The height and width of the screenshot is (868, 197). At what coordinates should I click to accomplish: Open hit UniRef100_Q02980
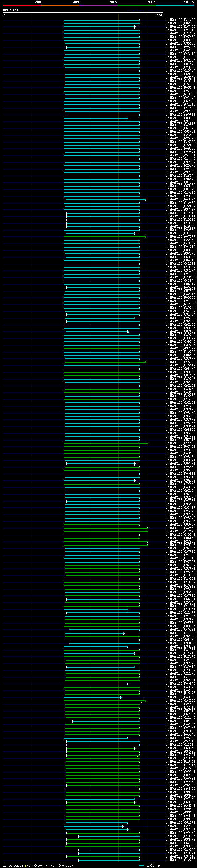coord(180,23)
